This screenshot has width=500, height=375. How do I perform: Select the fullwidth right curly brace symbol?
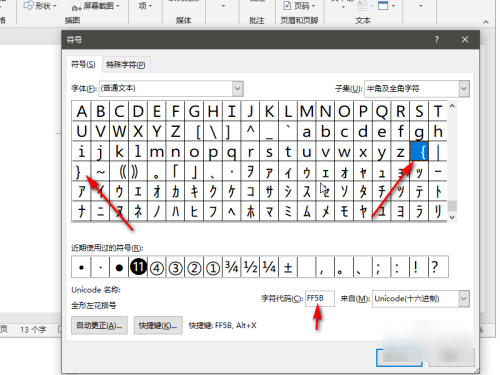(81, 172)
